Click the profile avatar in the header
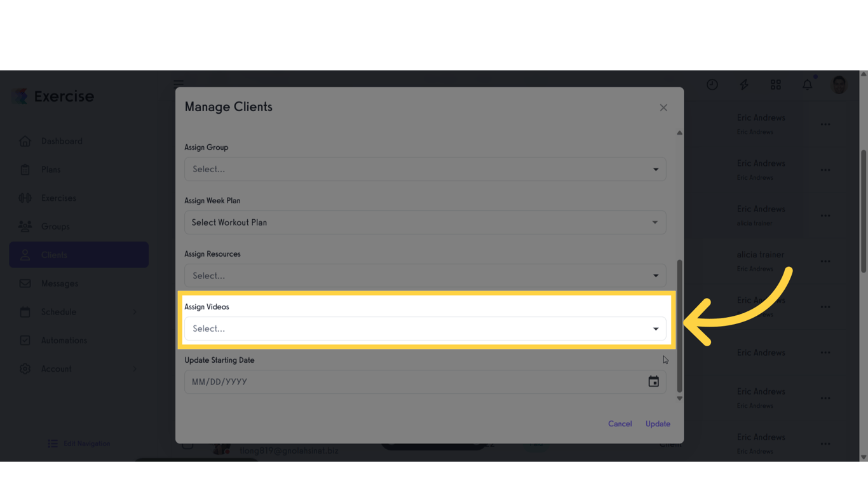The image size is (868, 488). click(x=839, y=85)
